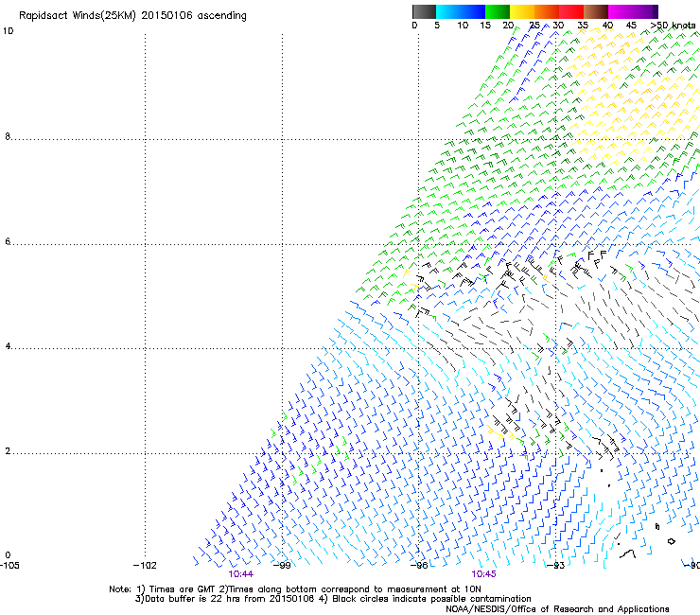Click the plot title 'Rapidsact Winds(25KM) 20150106 ascending'
700x615 pixels.
coord(132,16)
